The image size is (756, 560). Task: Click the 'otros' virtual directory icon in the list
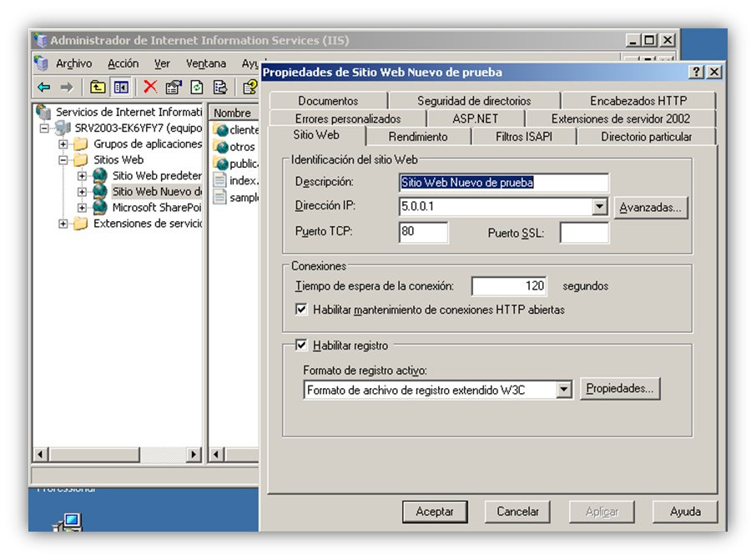click(x=221, y=147)
